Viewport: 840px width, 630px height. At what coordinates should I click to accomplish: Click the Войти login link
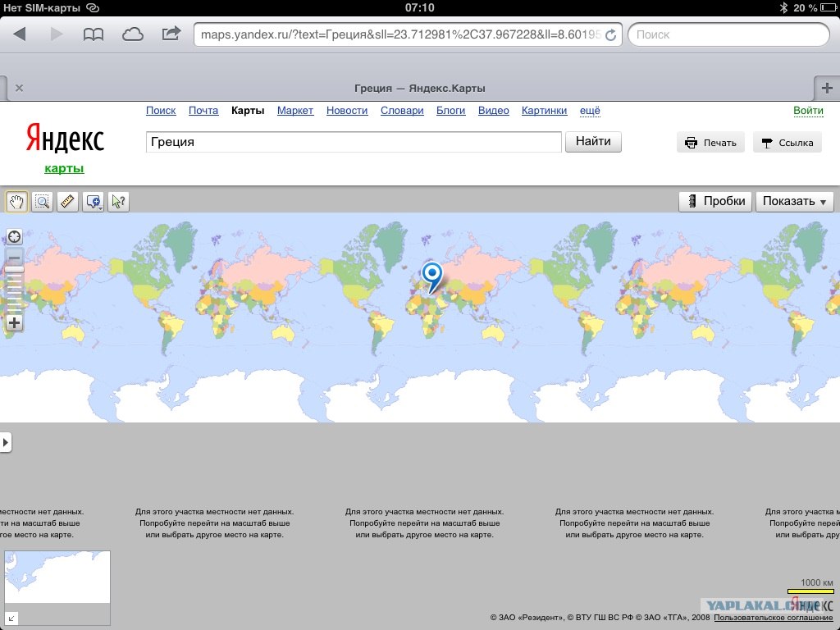point(808,111)
